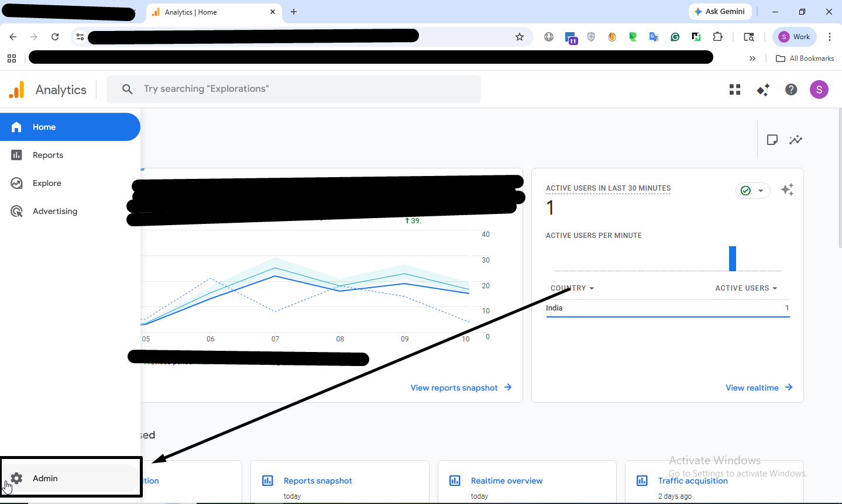Open a new browser tab

point(294,12)
